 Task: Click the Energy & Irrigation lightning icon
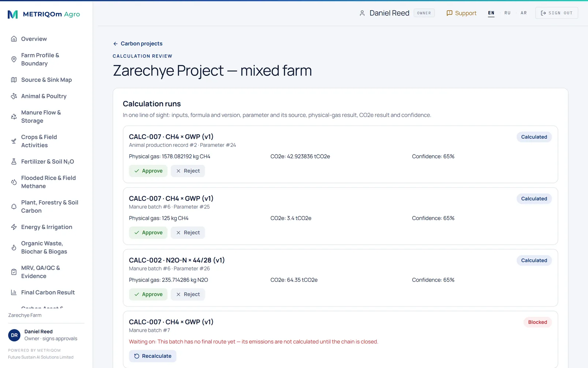click(x=14, y=227)
